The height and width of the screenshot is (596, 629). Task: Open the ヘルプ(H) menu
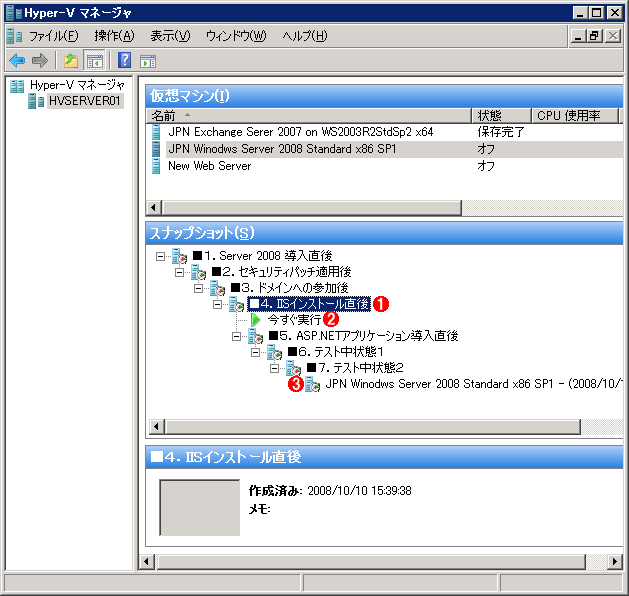pyautogui.click(x=304, y=36)
